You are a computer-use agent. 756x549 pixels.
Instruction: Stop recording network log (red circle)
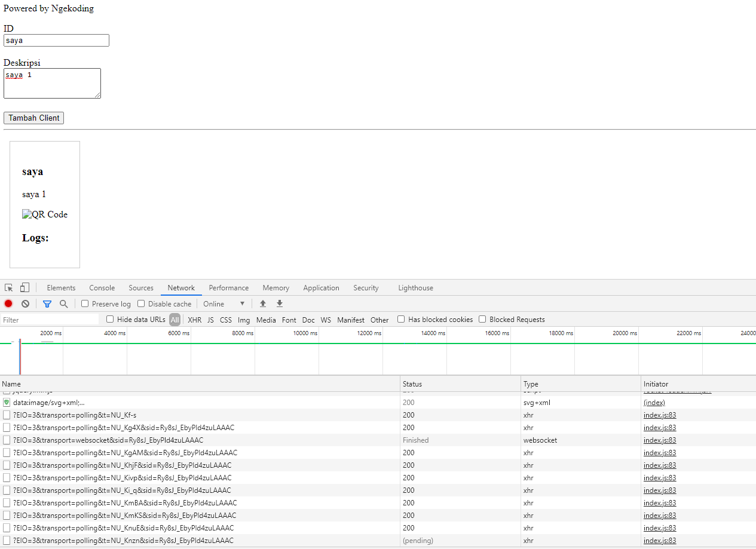point(8,303)
